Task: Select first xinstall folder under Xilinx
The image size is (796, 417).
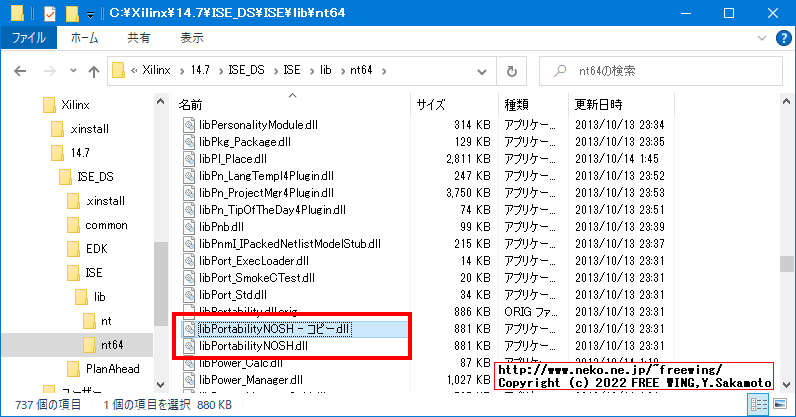Action: (x=89, y=129)
